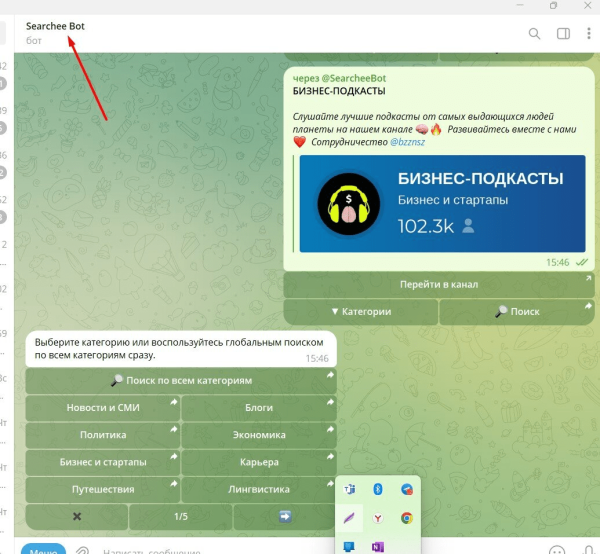
Task: Expand the Категории bot button
Action: [x=360, y=312]
